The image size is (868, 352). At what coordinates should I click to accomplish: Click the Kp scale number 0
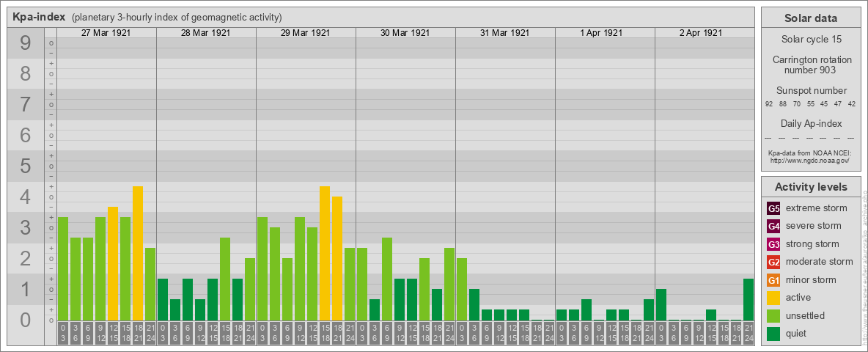coord(26,319)
